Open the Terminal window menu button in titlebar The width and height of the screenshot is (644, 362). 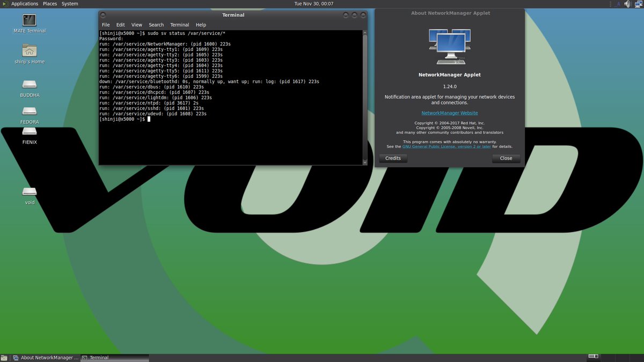point(103,15)
